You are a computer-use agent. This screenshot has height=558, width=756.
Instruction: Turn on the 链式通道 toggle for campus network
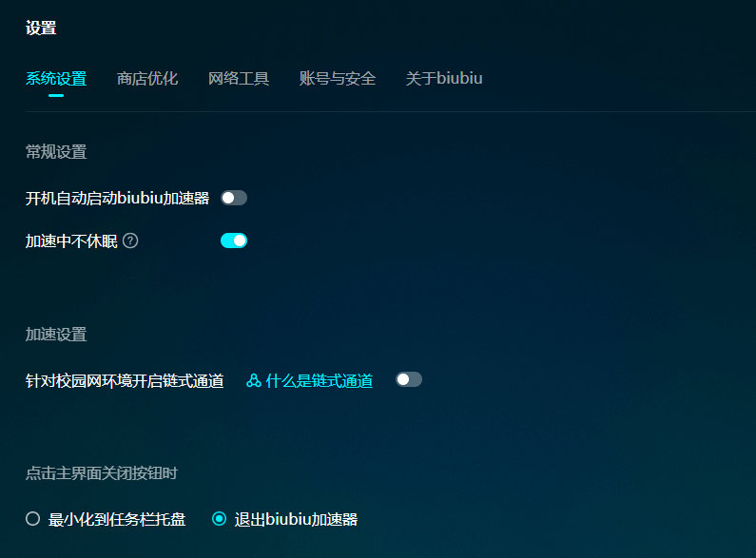(408, 379)
